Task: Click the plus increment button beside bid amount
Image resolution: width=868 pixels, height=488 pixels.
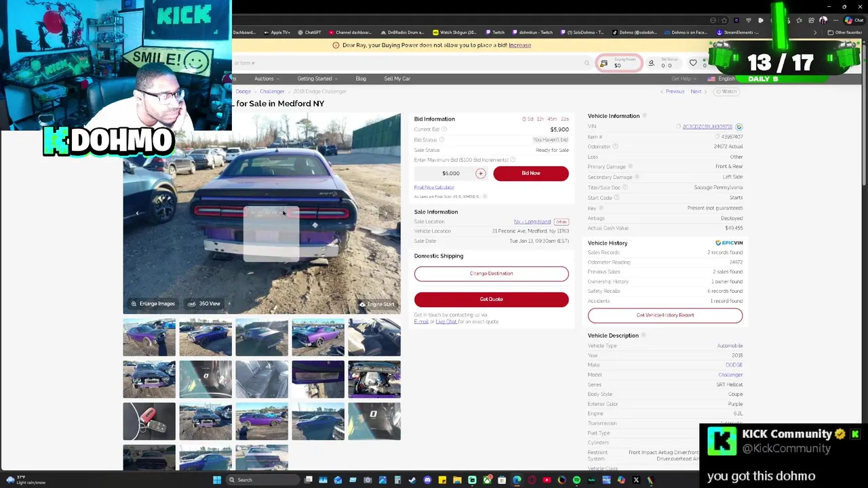Action: click(x=481, y=174)
